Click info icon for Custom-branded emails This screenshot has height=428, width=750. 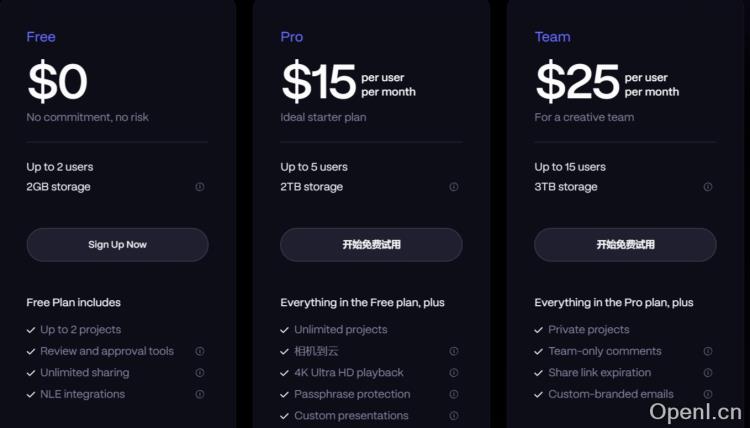click(x=708, y=394)
